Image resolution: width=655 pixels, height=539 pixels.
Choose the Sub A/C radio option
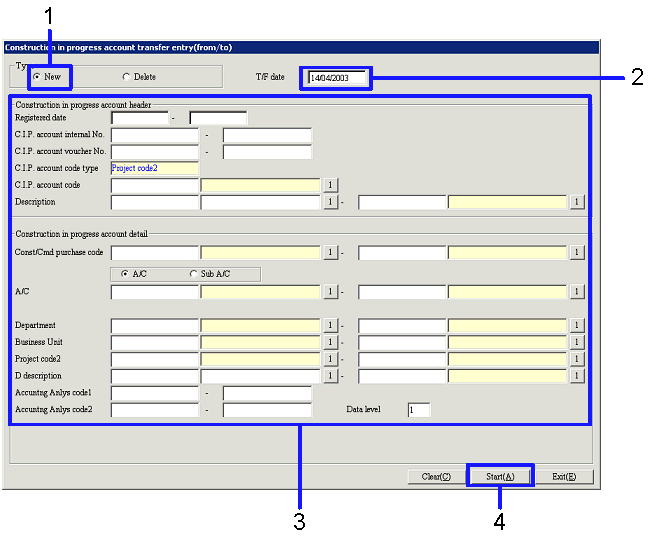tap(194, 273)
